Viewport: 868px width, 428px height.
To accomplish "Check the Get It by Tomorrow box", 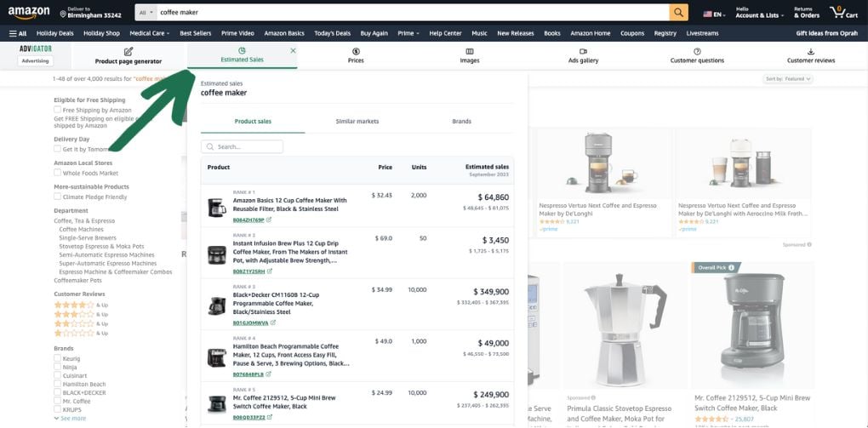I will [58, 149].
